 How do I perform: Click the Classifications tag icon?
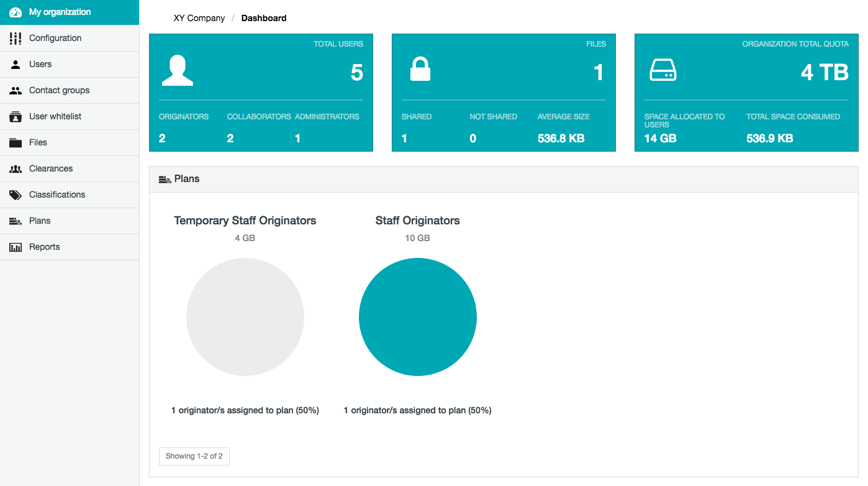click(x=16, y=195)
